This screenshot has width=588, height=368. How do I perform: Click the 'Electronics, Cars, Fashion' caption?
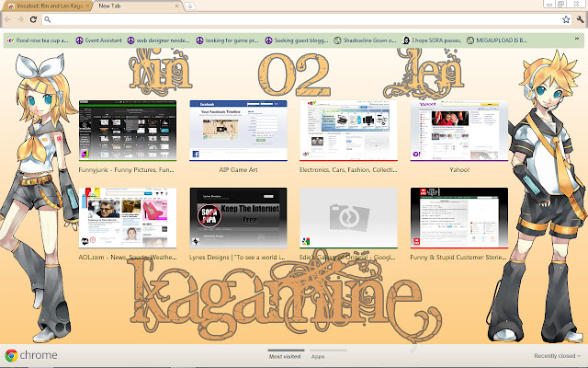click(348, 169)
